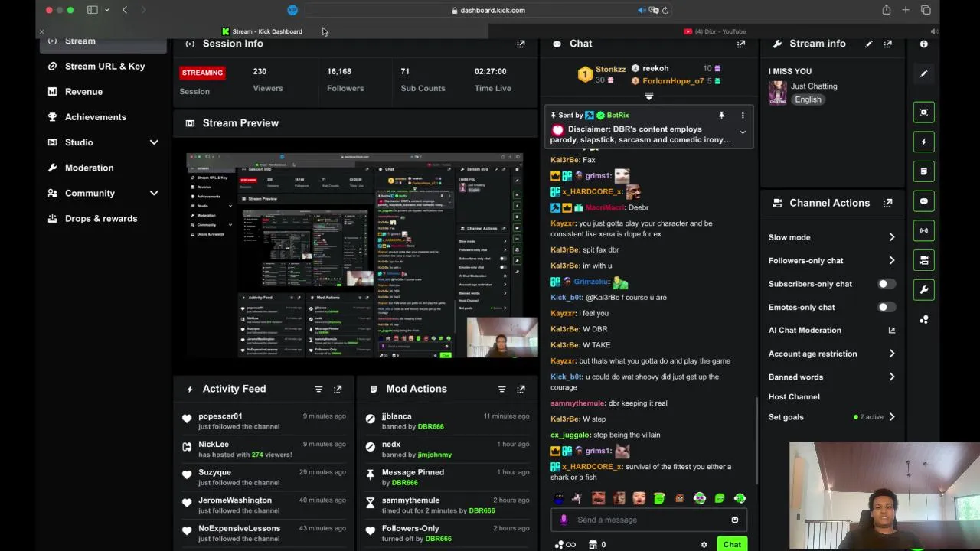Click the three-dots icon at bottom of right rail
Viewport: 980px width, 551px height.
point(924,320)
